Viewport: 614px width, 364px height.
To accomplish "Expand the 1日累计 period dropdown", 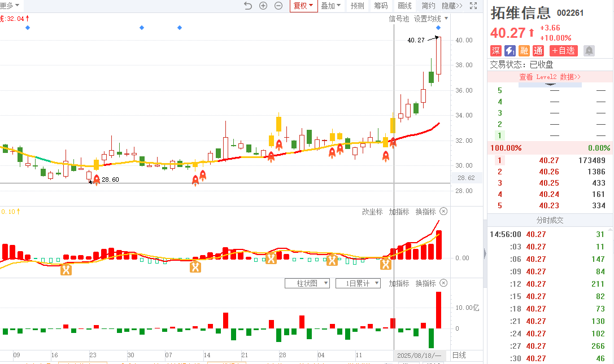I will 358,283.
